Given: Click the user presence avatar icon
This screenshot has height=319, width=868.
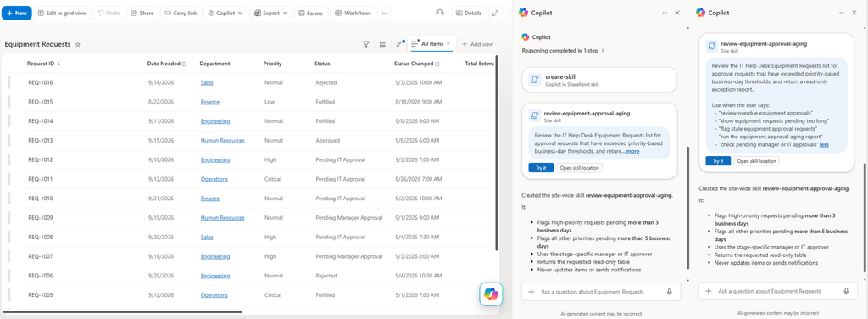Looking at the screenshot, I should [x=440, y=13].
